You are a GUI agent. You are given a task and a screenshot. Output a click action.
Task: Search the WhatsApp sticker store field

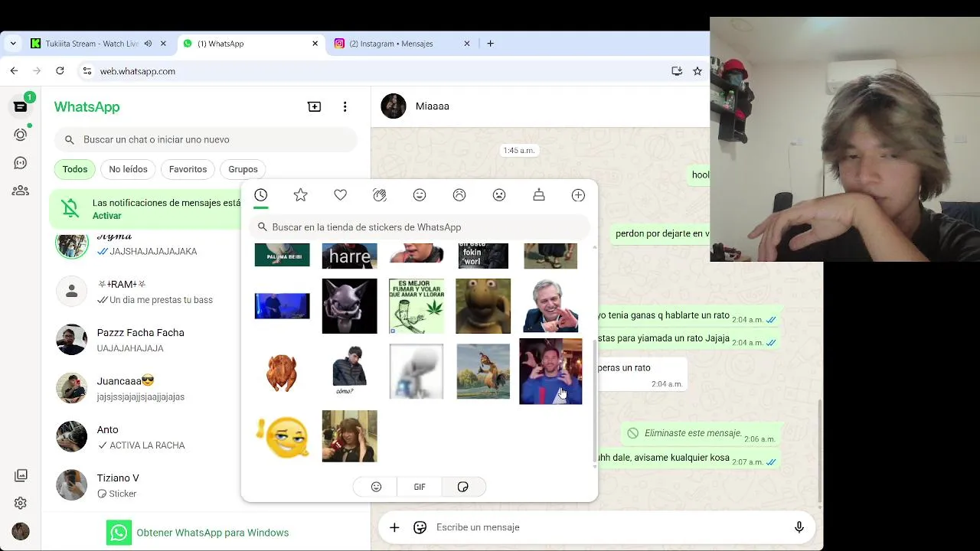(420, 227)
